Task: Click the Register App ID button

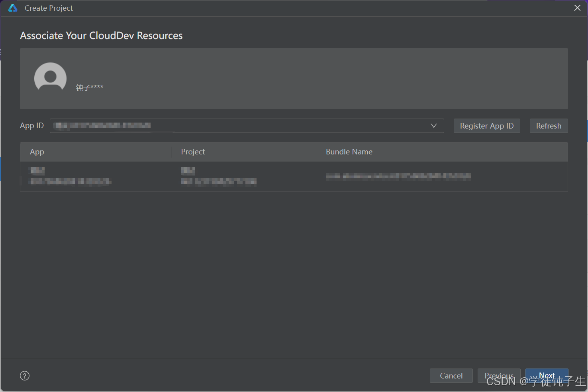Action: click(487, 126)
